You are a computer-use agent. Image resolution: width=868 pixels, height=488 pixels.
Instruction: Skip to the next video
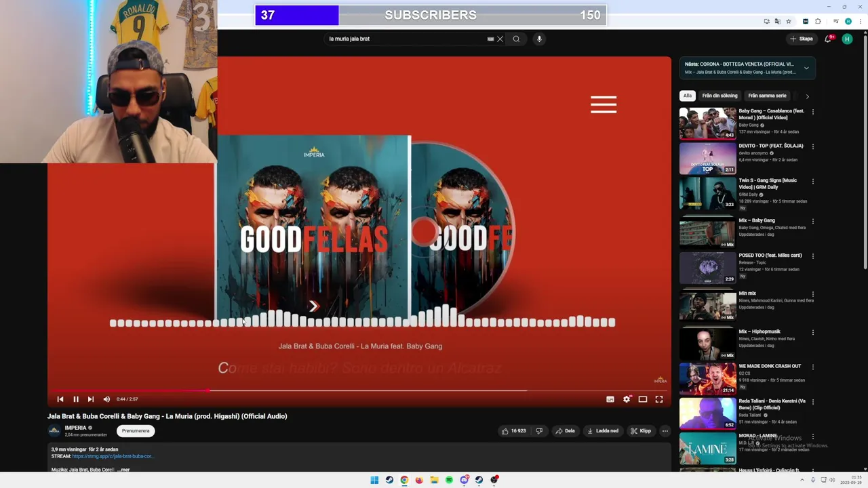90,399
